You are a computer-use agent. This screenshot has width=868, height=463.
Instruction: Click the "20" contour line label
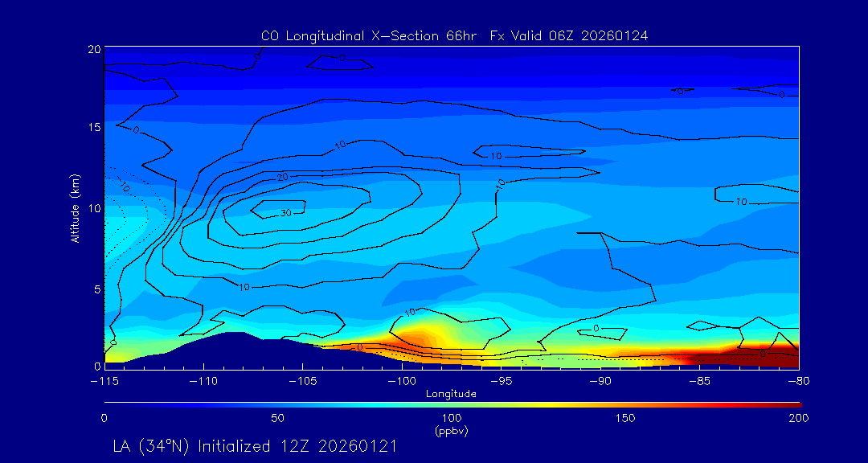pos(283,177)
